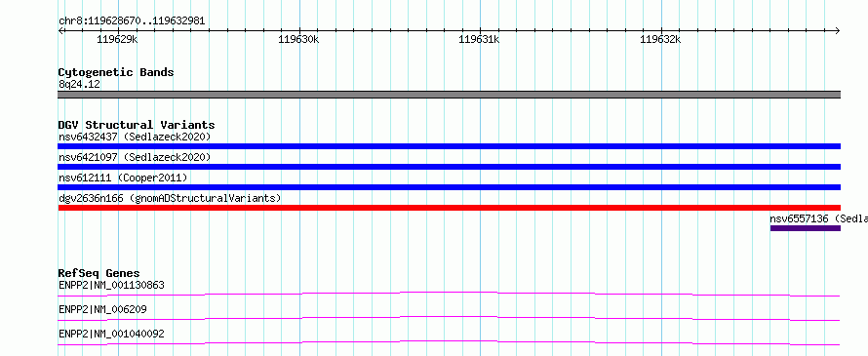Click the blue bar for nsv6421097
The image size is (868, 356).
click(x=450, y=167)
